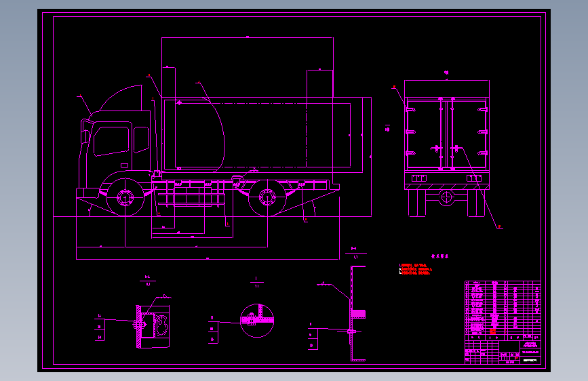Select the vertical channel section detail view
This screenshot has width=588, height=381.
[357, 313]
